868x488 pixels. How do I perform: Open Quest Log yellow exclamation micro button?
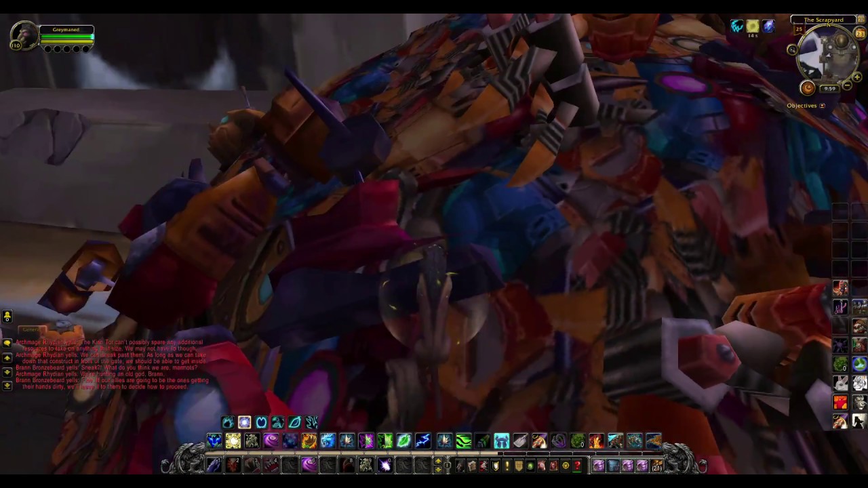tap(507, 466)
